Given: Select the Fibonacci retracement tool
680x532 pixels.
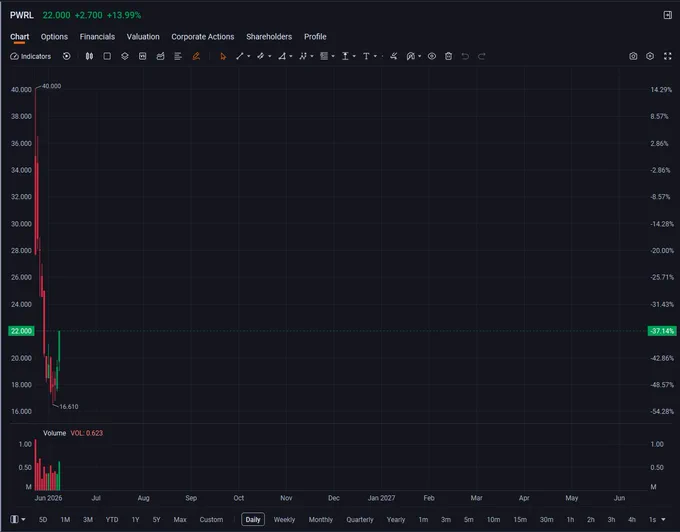Looking at the screenshot, I should pos(324,56).
